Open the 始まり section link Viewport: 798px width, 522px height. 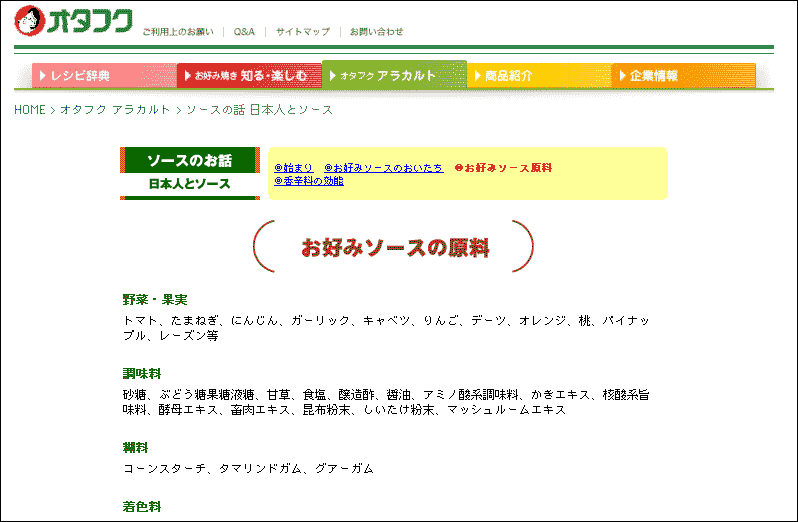294,168
